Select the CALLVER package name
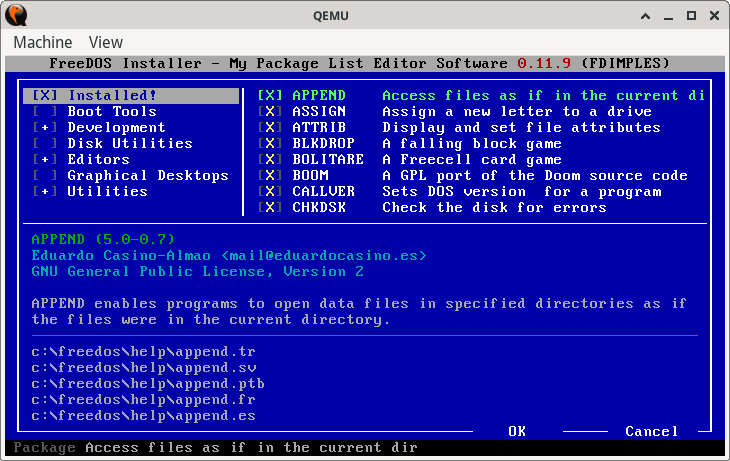This screenshot has height=461, width=730. click(x=324, y=191)
